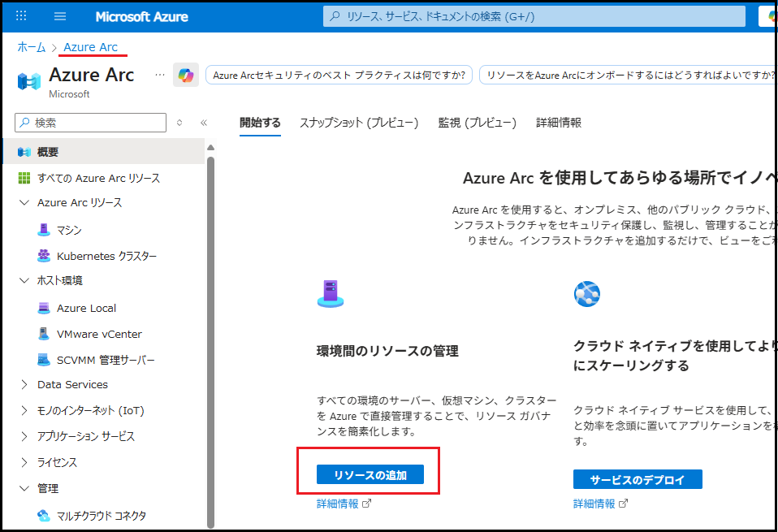Open the Copilot icon beside Azure Arc title
The width and height of the screenshot is (778, 532).
[186, 76]
